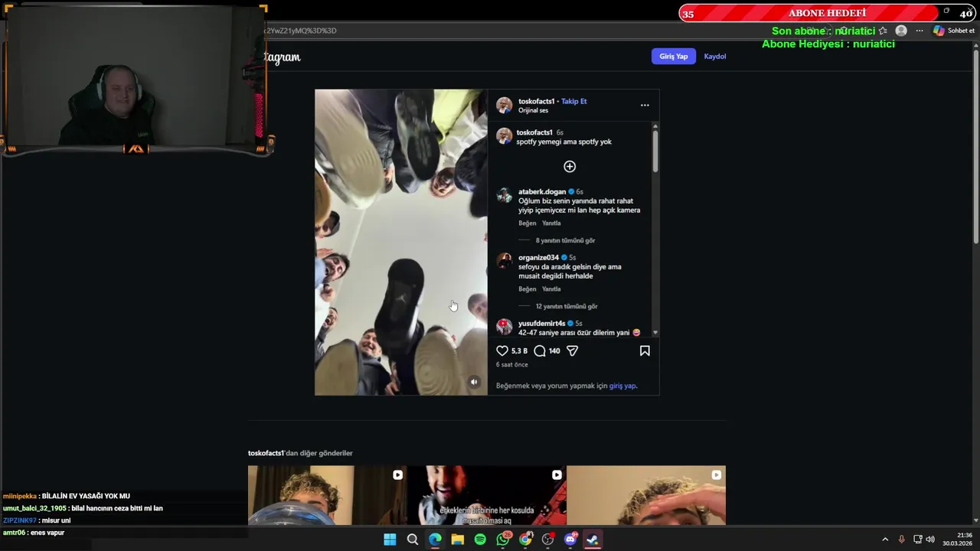Click yusufdemirt4s profile picture
This screenshot has width=980, height=551.
coord(504,327)
